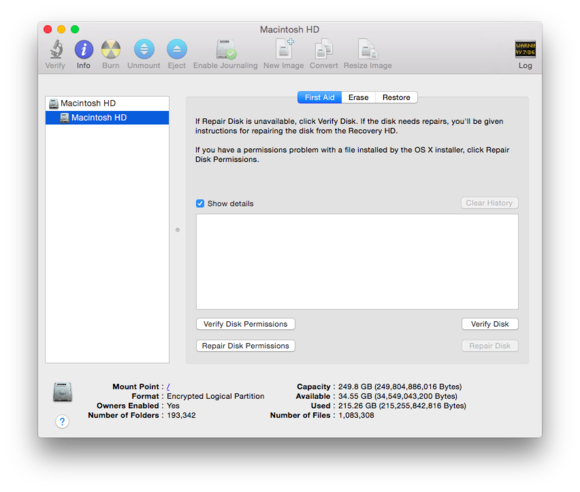Click the Used value 215.26 GB
This screenshot has height=492, width=580.
pyautogui.click(x=402, y=406)
